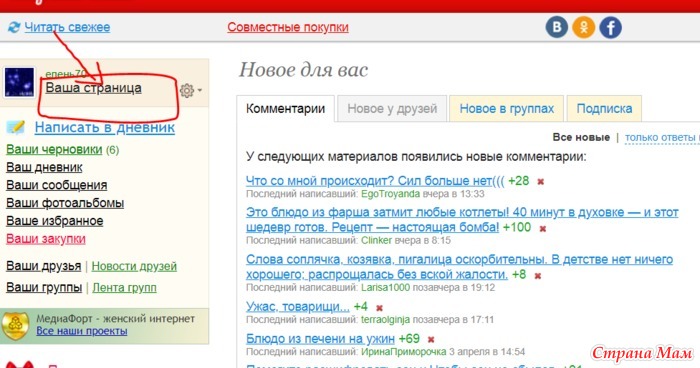This screenshot has width=700, height=368.
Task: Click the settings gear next to Ваша страница
Action: 187,90
